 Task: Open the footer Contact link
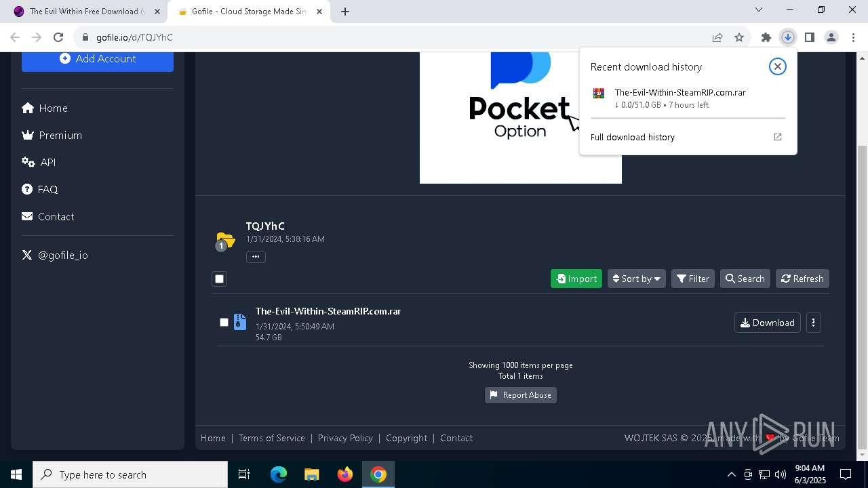tap(456, 439)
